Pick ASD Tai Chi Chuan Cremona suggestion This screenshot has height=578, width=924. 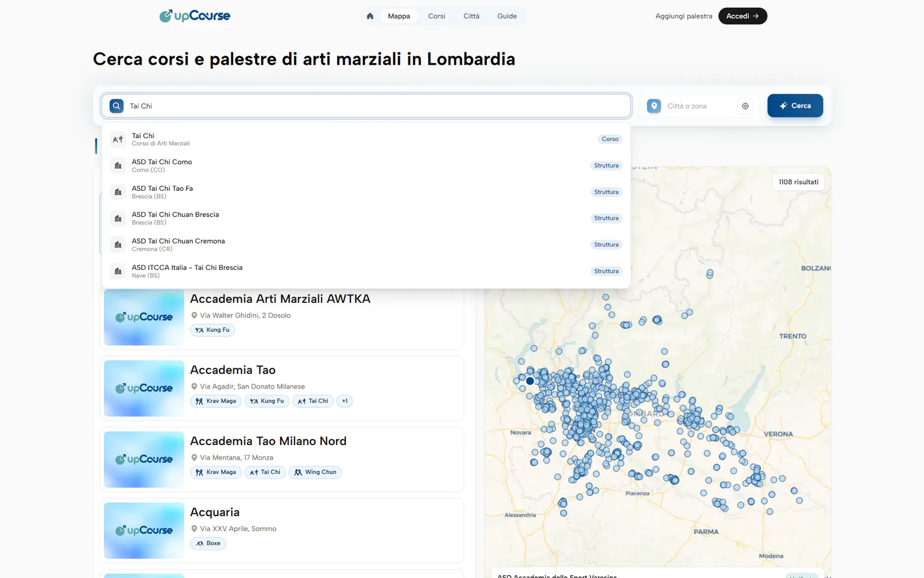366,245
